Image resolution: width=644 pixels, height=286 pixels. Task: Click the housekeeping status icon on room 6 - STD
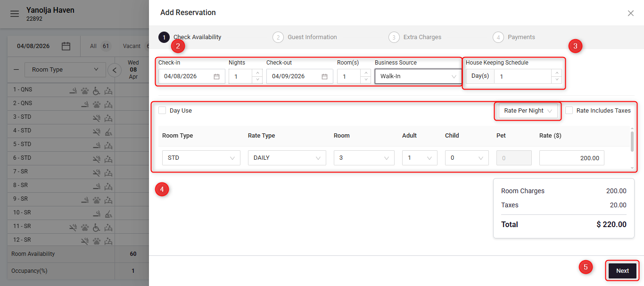click(108, 159)
